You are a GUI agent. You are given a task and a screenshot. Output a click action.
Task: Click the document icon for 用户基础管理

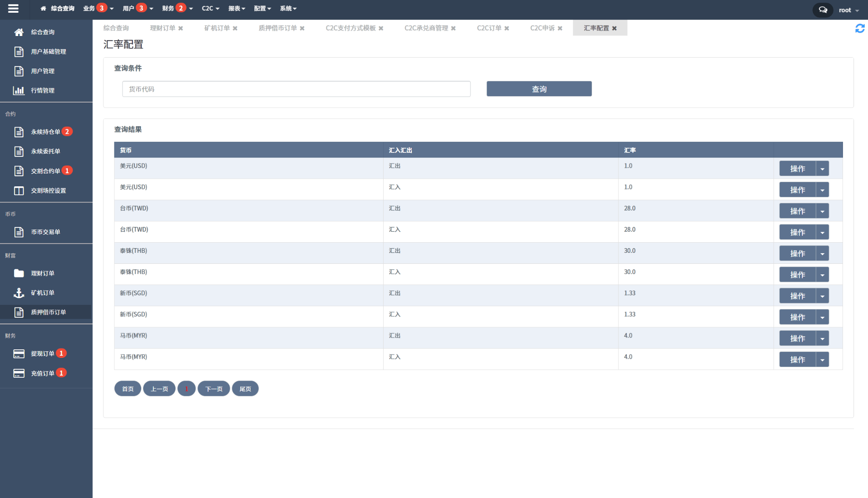click(x=19, y=52)
